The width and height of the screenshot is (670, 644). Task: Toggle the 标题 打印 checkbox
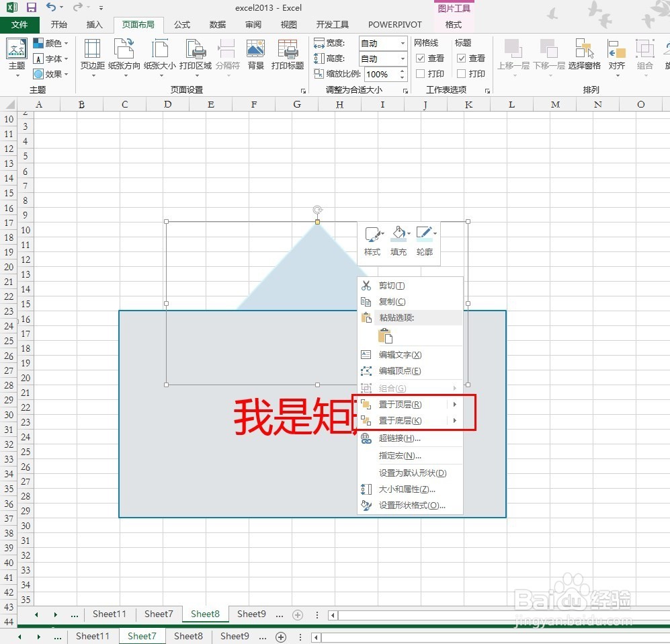click(462, 73)
